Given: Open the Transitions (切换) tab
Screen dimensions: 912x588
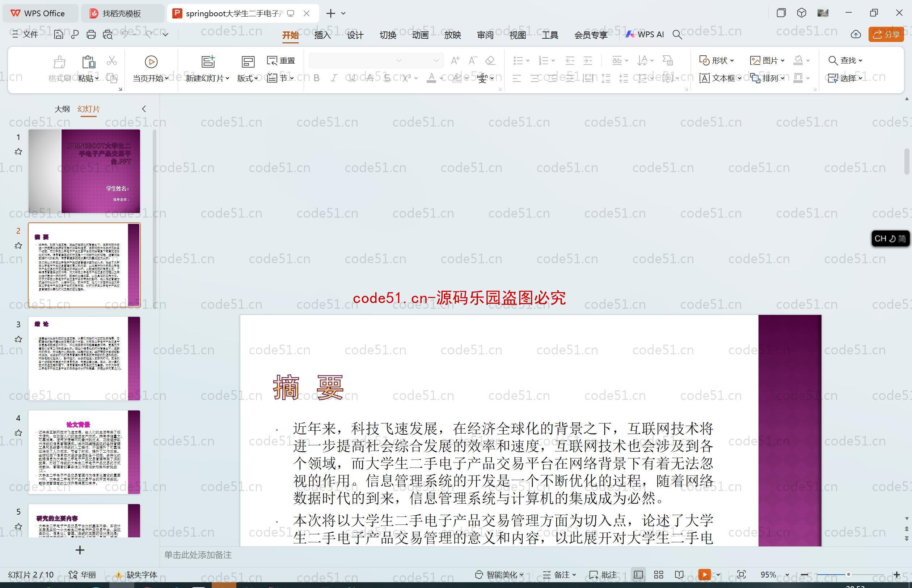Looking at the screenshot, I should point(388,35).
